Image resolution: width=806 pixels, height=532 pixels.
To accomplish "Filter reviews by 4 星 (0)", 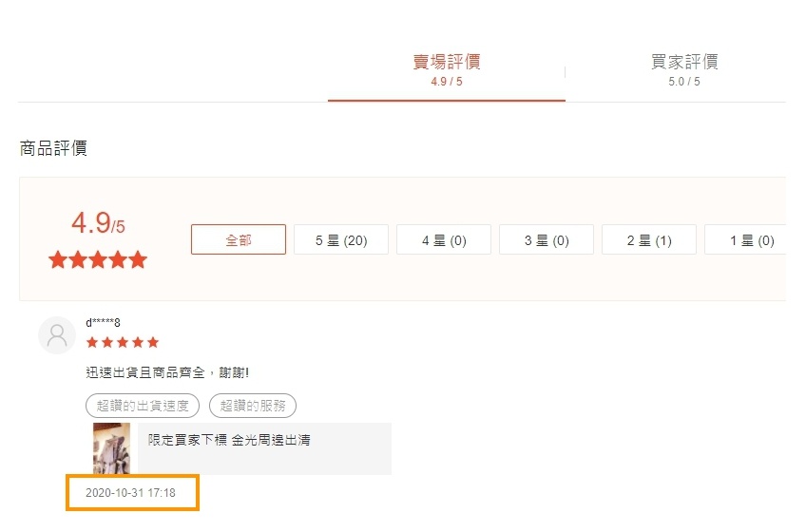I will point(444,239).
